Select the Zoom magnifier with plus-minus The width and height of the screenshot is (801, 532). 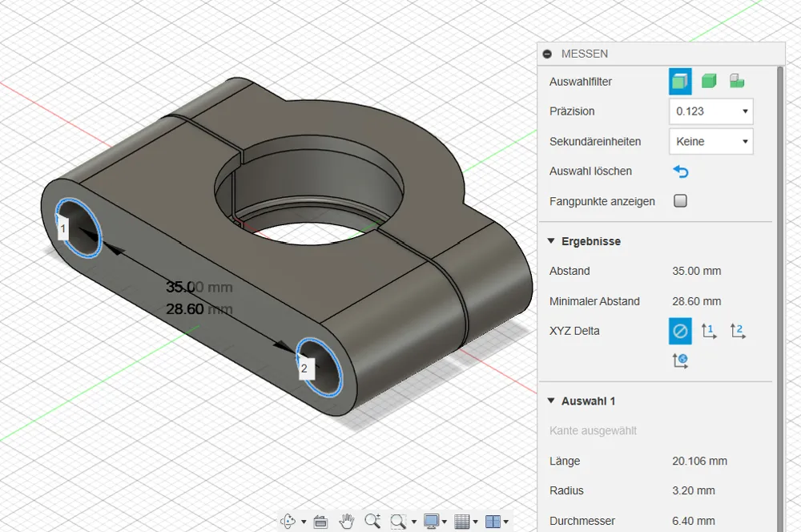click(x=372, y=521)
